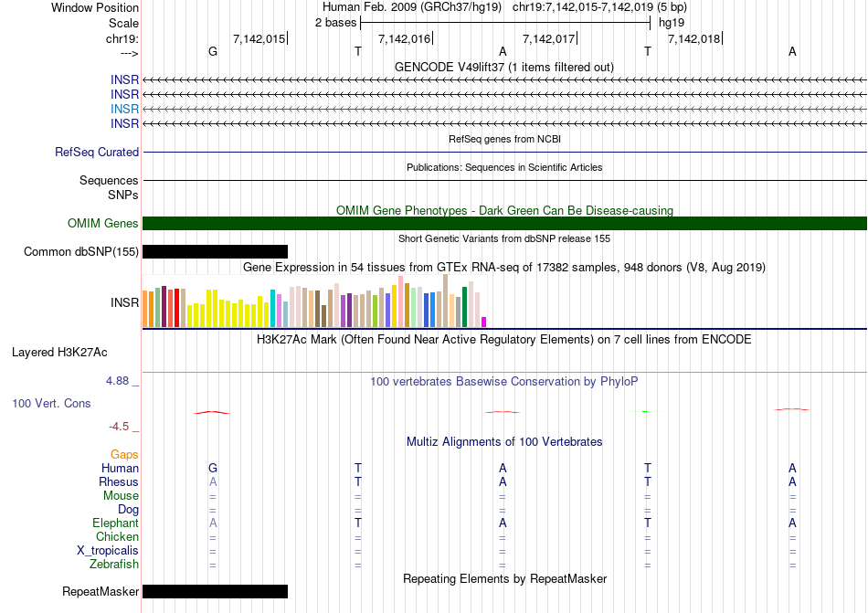Click the Human Feb. 2009 (GRCh37/hg19) text
The width and height of the screenshot is (868, 613).
click(x=412, y=7)
